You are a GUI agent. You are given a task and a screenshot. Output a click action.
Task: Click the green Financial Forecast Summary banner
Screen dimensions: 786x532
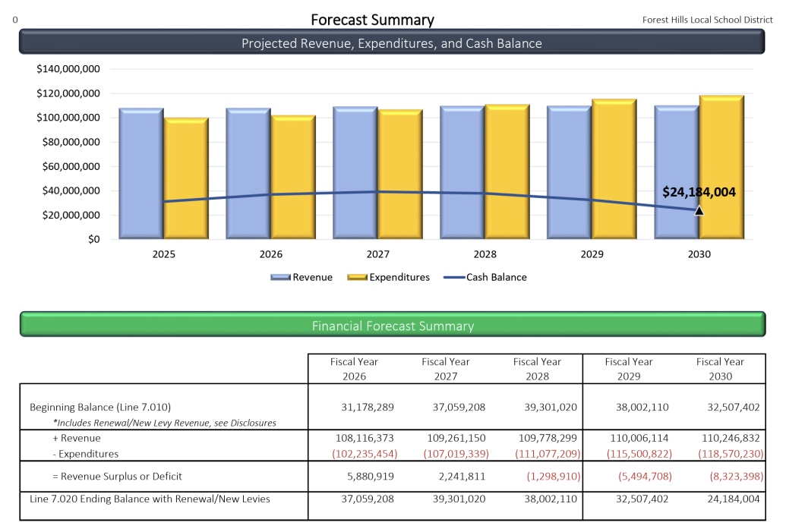(392, 326)
